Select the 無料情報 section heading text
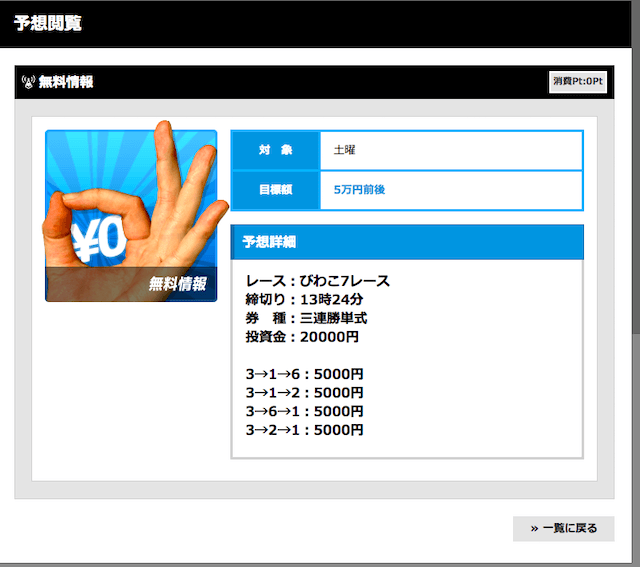The width and height of the screenshot is (640, 567). pos(66,82)
